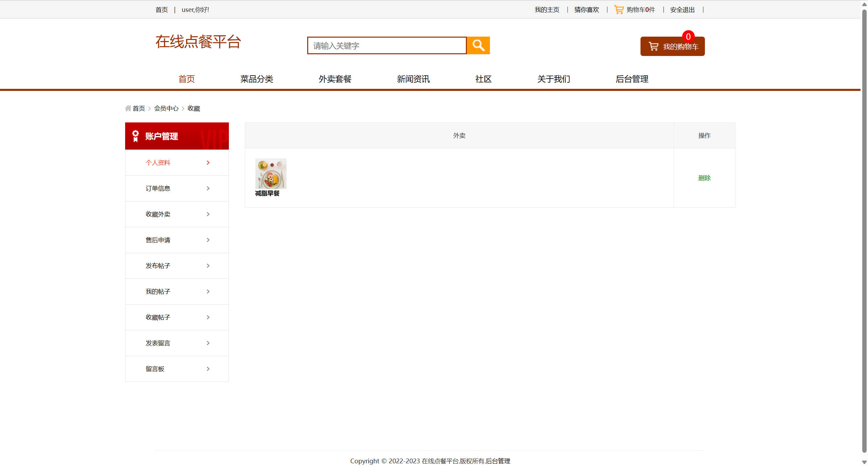The width and height of the screenshot is (868, 466).
Task: Open the 社区 section
Action: pos(483,79)
